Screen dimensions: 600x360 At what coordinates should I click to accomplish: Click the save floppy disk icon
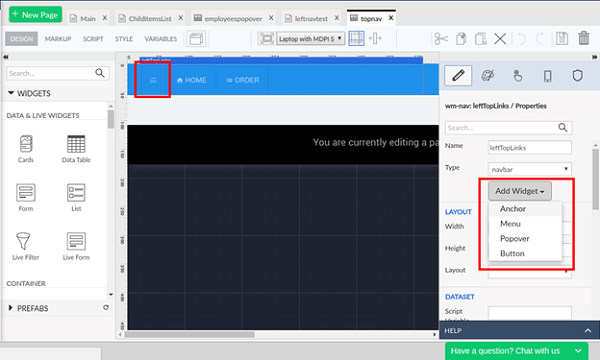tap(562, 39)
